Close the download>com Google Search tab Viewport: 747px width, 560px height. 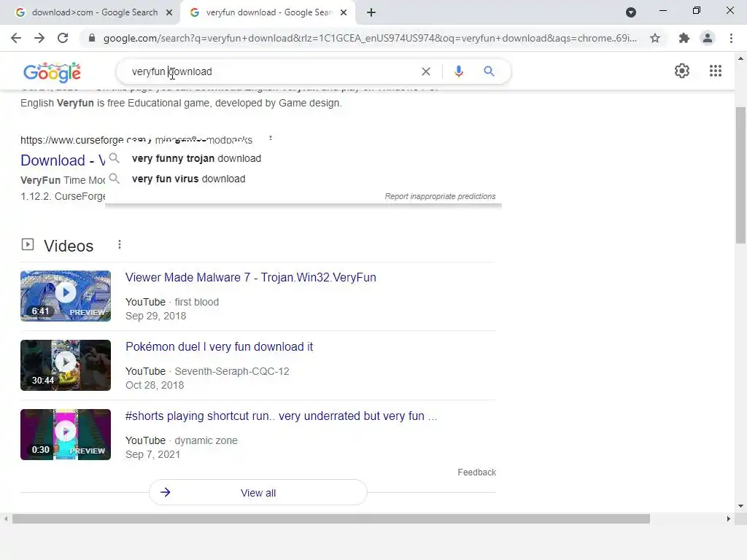pos(169,12)
